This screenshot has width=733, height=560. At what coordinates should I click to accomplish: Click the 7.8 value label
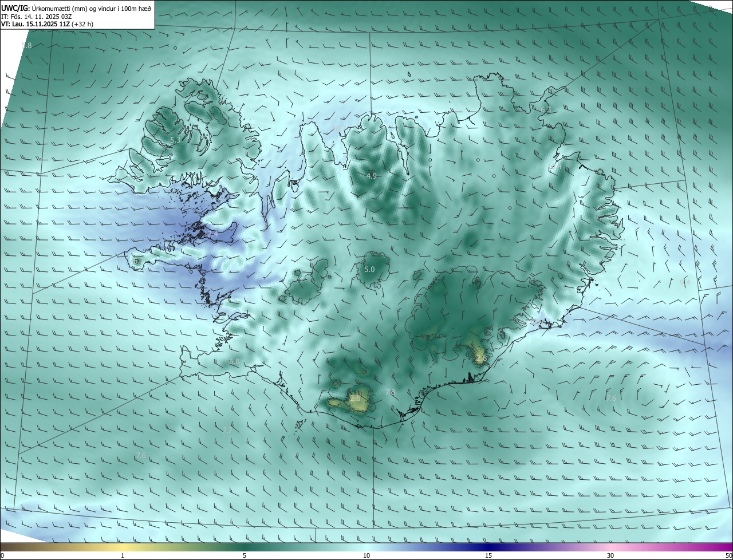click(390, 392)
